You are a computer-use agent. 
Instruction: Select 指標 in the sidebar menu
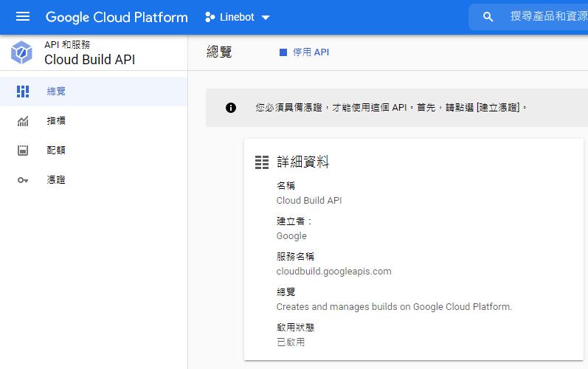[94, 121]
